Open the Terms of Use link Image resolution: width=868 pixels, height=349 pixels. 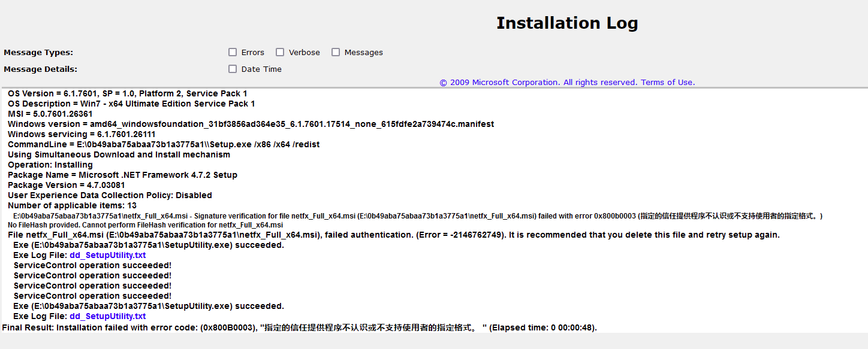point(668,83)
